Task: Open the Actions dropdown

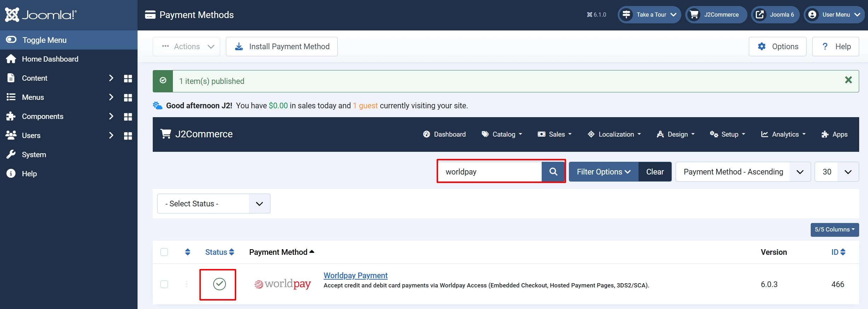Action: (186, 46)
